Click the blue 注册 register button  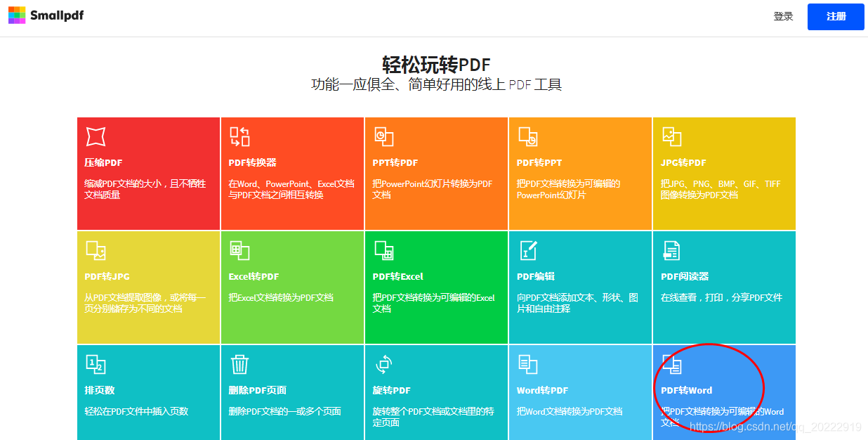point(836,16)
